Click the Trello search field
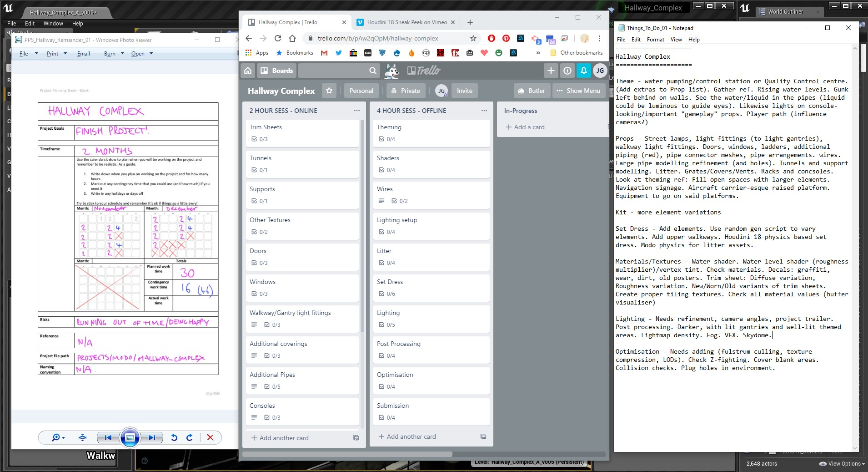 [x=339, y=71]
